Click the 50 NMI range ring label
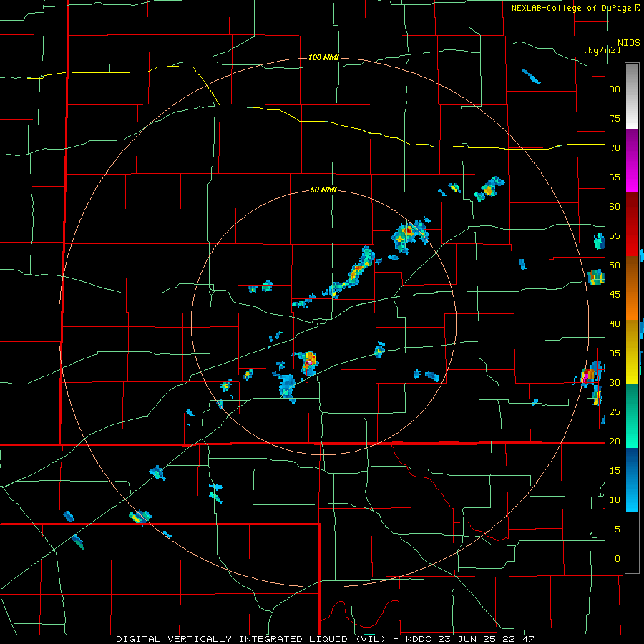Image resolution: width=644 pixels, height=644 pixels. [323, 190]
